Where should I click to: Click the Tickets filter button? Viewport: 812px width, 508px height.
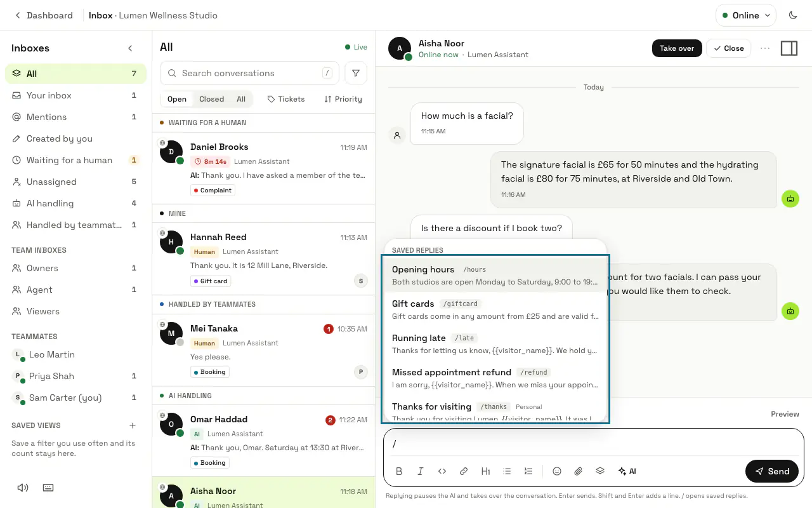[286, 99]
